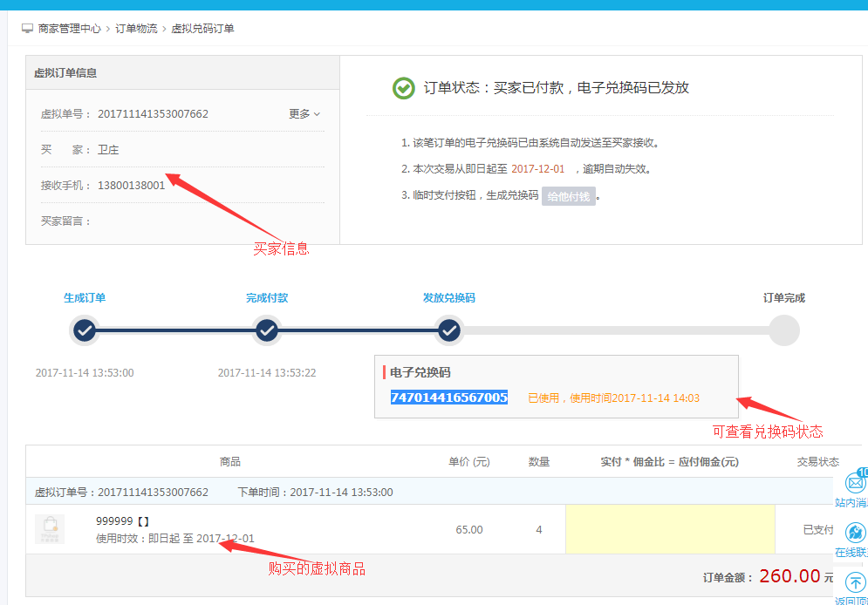Viewport: 868px width, 605px height.
Task: Expand the 更多 dropdown in order info
Action: 304,114
